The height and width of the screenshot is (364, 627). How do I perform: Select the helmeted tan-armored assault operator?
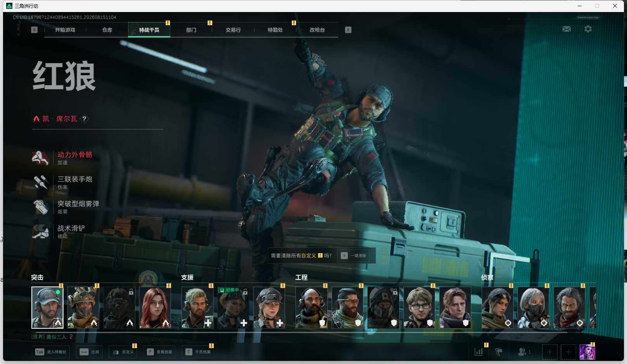pyautogui.click(x=83, y=307)
